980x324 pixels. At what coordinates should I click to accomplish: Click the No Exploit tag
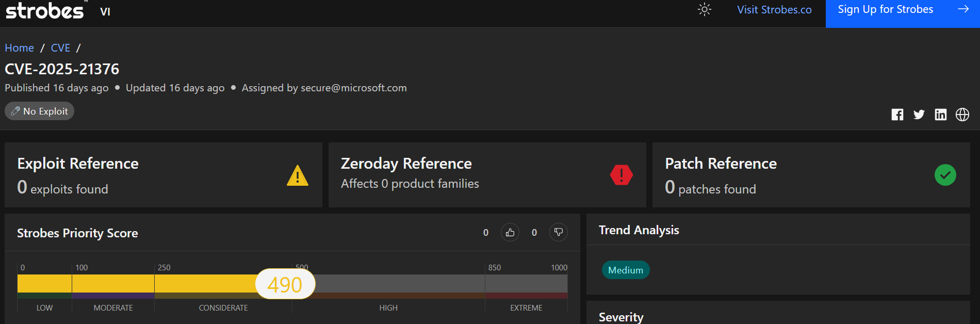click(39, 111)
